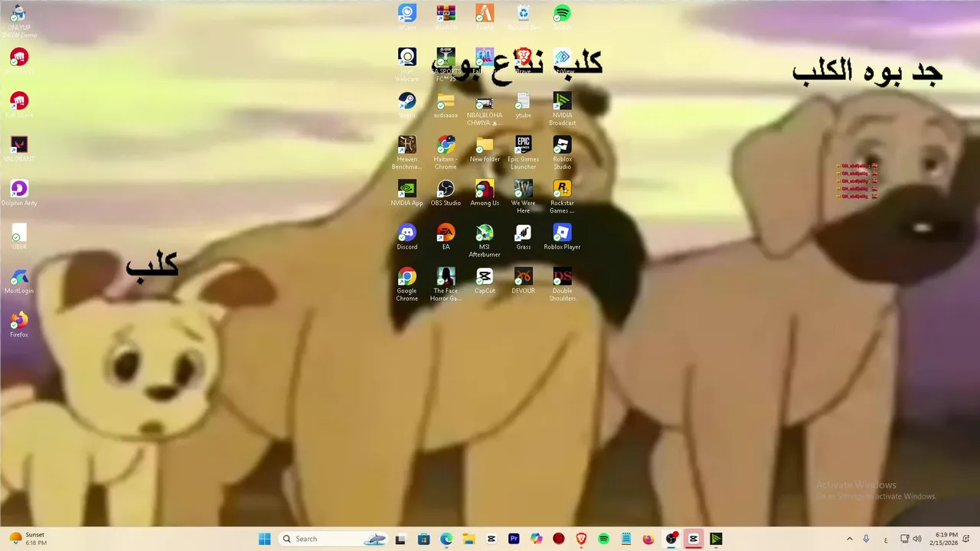Image resolution: width=980 pixels, height=551 pixels.
Task: Select the Haitam - Chrome desktop shortcut
Action: pos(446,153)
